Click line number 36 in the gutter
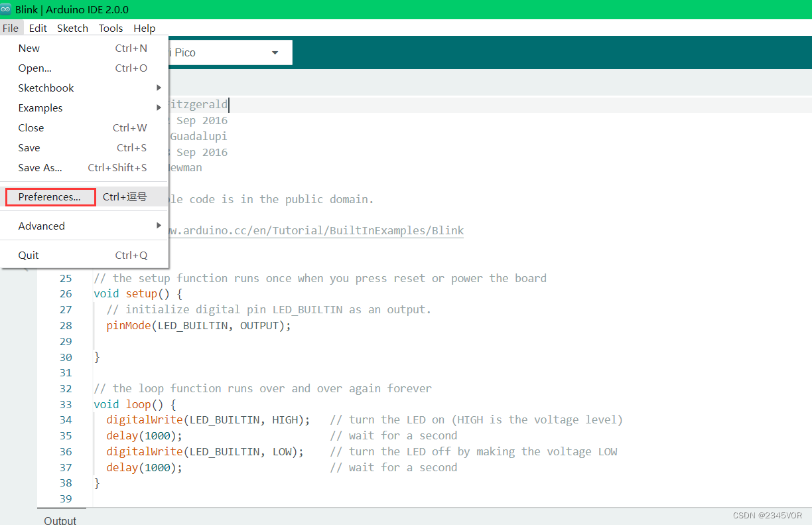 (x=66, y=451)
